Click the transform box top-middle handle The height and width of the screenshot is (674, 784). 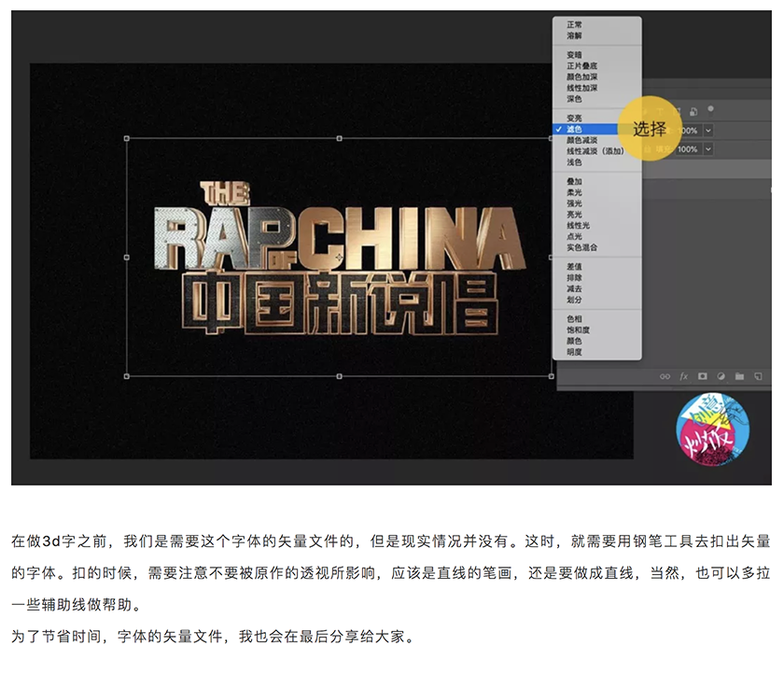pos(340,138)
